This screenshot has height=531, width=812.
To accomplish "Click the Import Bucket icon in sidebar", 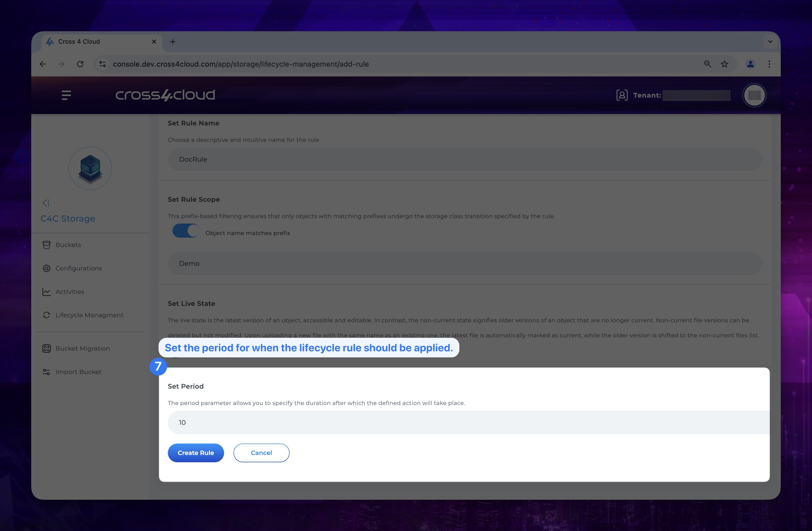I will pyautogui.click(x=46, y=372).
